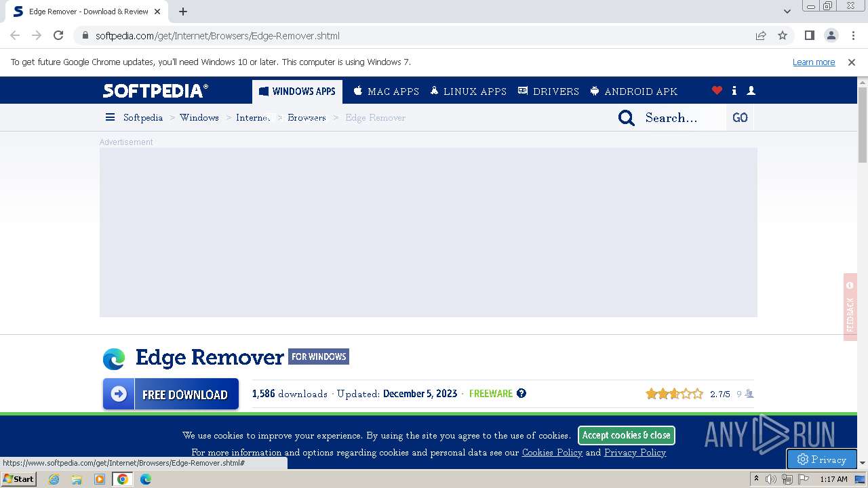Open the hamburger menu beside Softpedia

coord(110,117)
